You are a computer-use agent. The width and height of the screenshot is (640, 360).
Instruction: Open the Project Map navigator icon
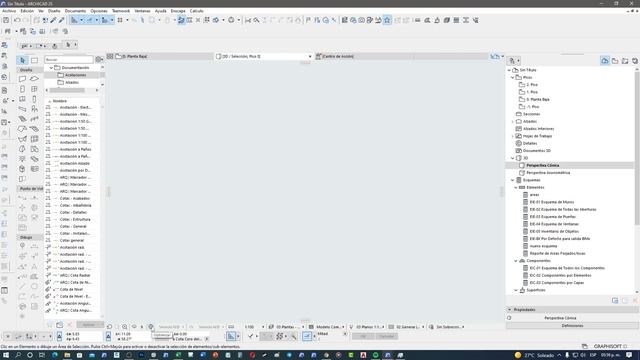pyautogui.click(x=605, y=61)
